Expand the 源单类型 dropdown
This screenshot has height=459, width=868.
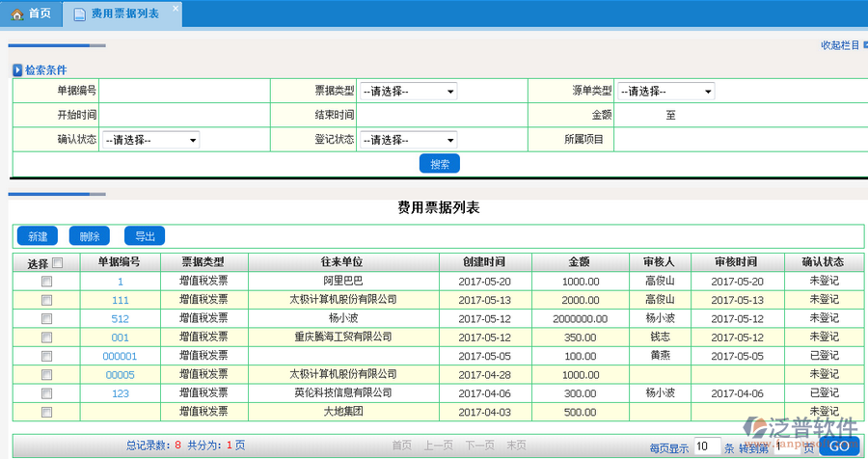click(665, 92)
